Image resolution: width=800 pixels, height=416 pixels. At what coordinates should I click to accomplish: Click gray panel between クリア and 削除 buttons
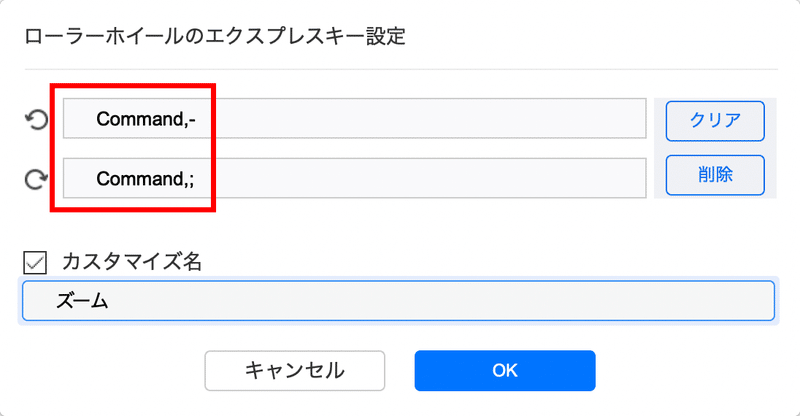715,148
